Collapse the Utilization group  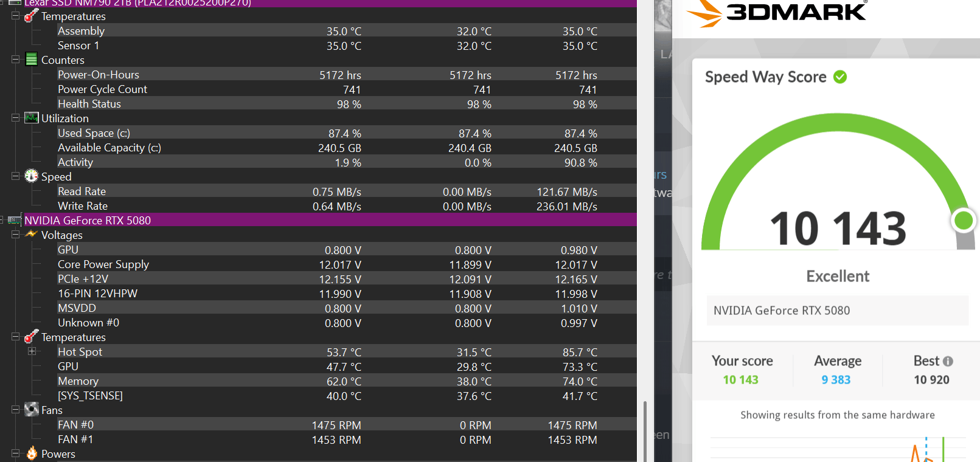16,118
